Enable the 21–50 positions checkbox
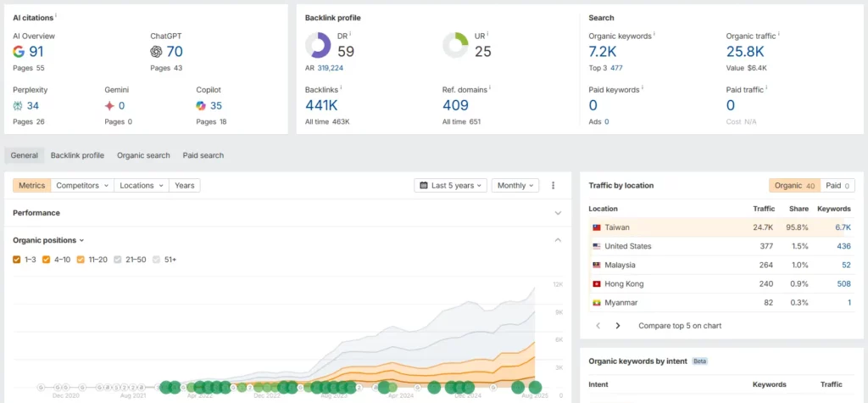This screenshot has width=868, height=403. pyautogui.click(x=118, y=259)
